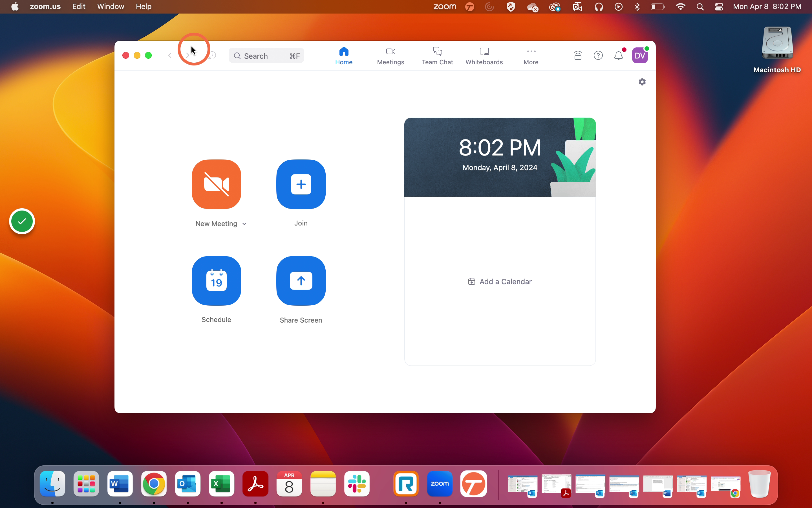Open the DV profile avatar
This screenshot has width=812, height=508.
639,55
